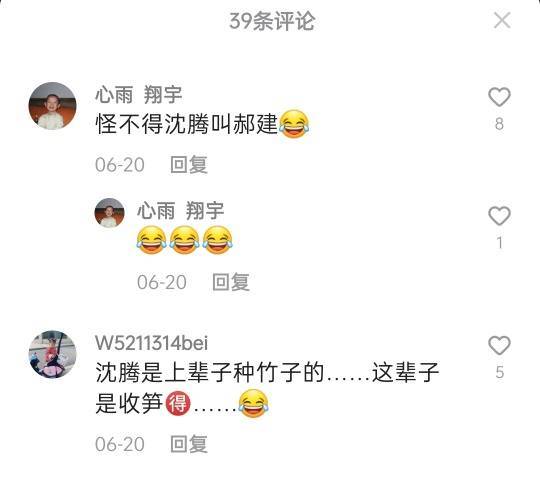Viewport: 540px width, 483px height.
Task: Like the 怪不得沈腾叫郝建 comment
Action: [499, 97]
